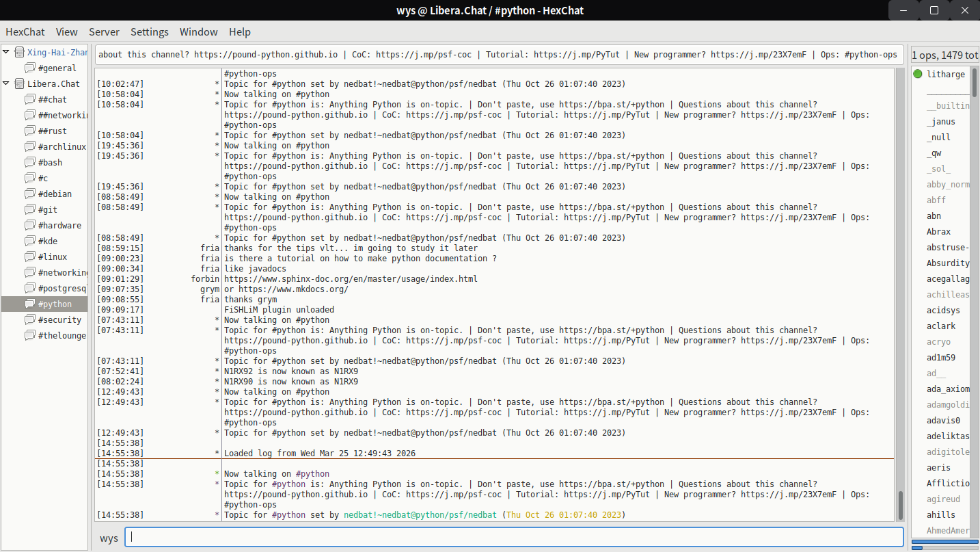Click the Libera.Chat server icon
Screen dimensions: 980x552
point(19,83)
